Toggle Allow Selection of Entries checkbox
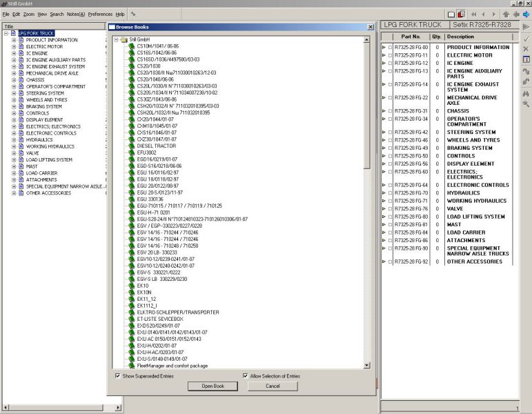This screenshot has width=532, height=414. tap(245, 376)
